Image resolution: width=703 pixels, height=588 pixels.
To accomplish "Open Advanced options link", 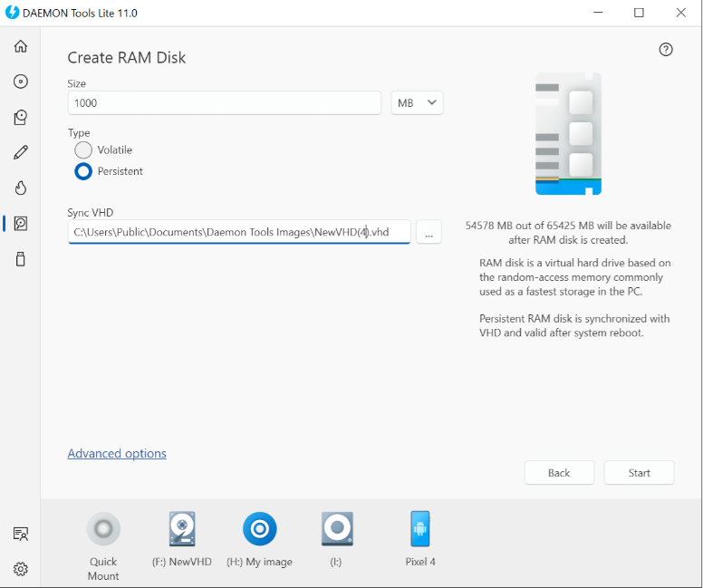I will pos(117,453).
